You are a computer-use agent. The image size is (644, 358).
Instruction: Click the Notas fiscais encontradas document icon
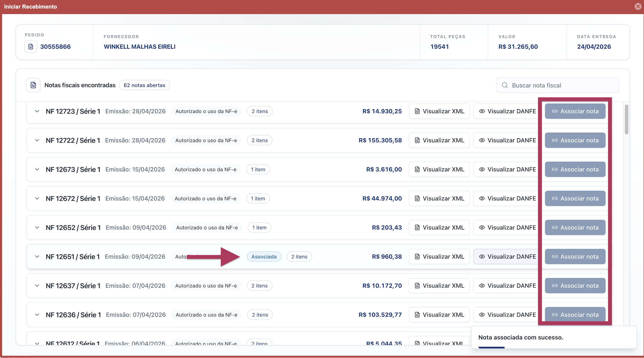33,85
